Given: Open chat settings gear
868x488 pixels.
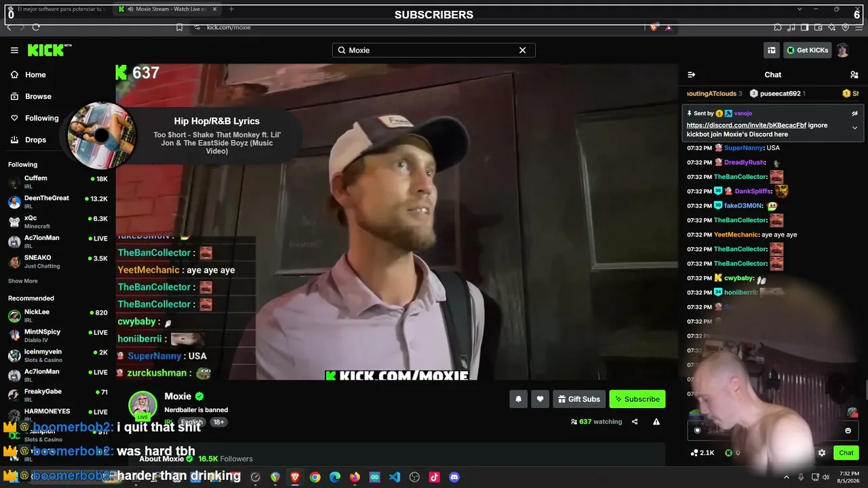Looking at the screenshot, I should 822,453.
